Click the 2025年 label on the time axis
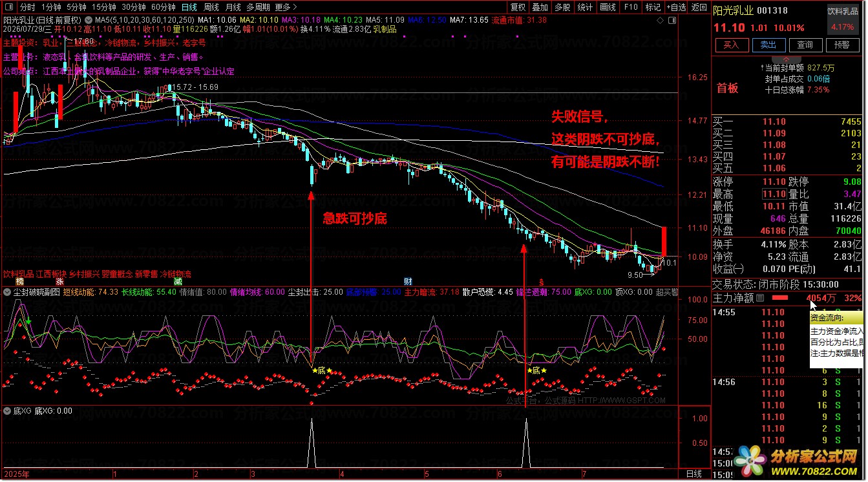868x482 pixels. (x=17, y=474)
